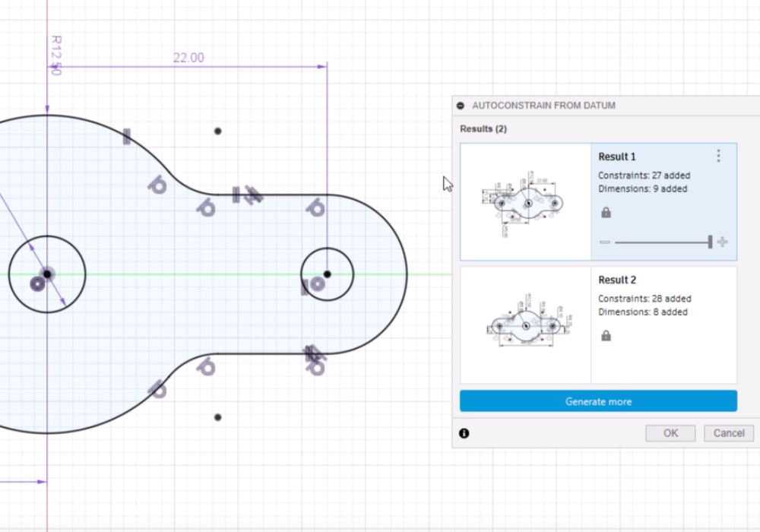
Task: Select the Result 2 sketch thumbnail
Action: (525, 325)
